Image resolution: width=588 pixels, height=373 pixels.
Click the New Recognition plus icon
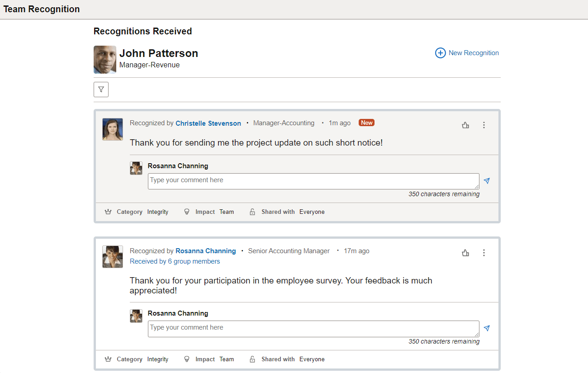[440, 53]
